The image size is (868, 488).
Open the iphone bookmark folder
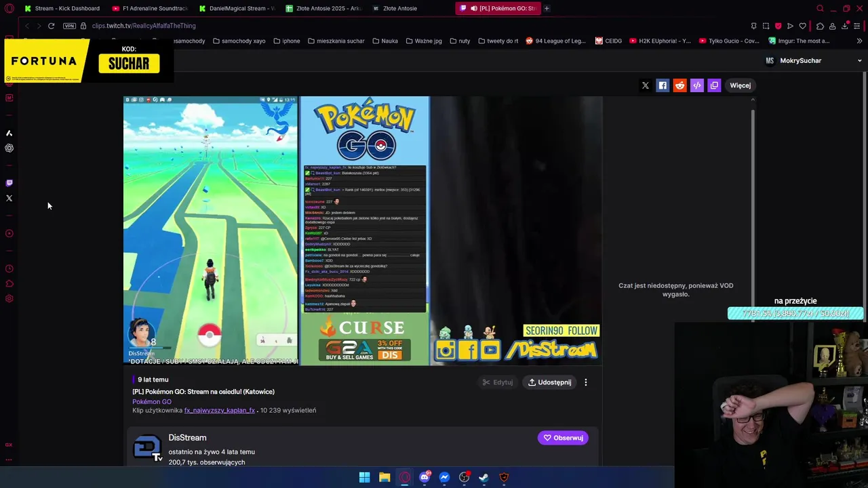pyautogui.click(x=287, y=41)
